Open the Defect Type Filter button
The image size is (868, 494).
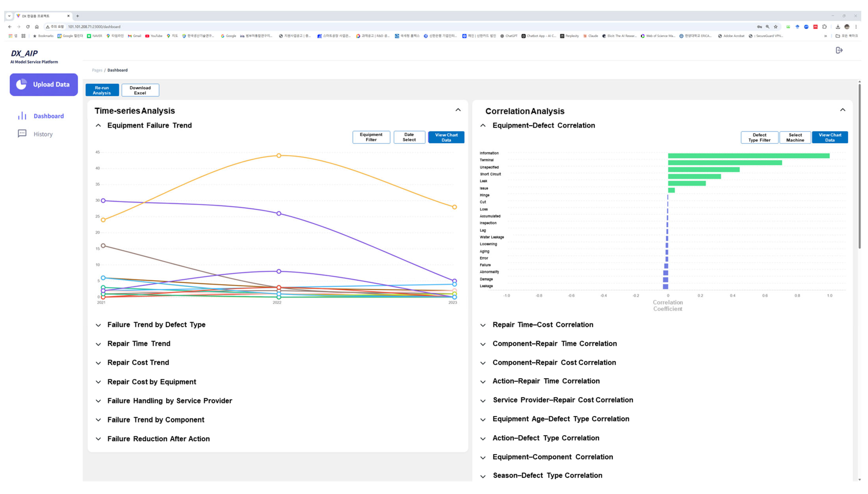tap(759, 137)
